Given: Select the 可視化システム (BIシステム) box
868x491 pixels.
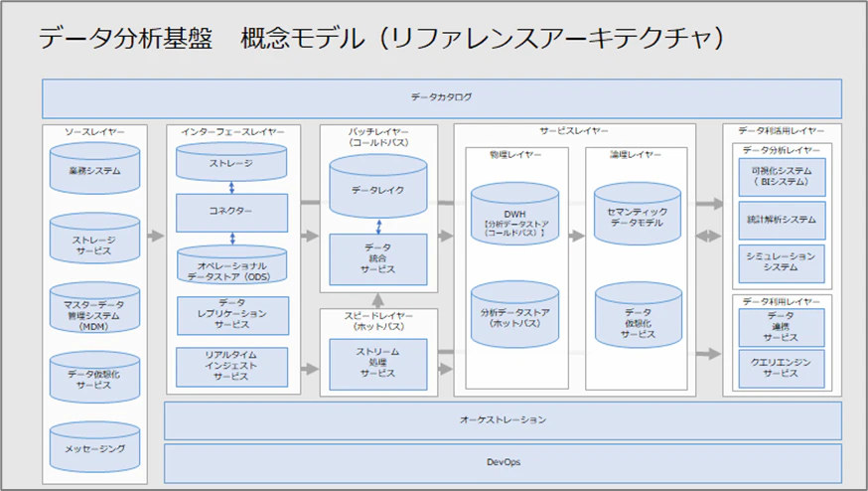Looking at the screenshot, I should (x=782, y=177).
